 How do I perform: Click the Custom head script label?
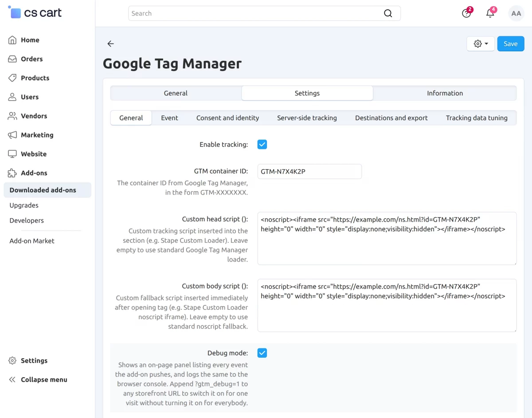point(215,219)
